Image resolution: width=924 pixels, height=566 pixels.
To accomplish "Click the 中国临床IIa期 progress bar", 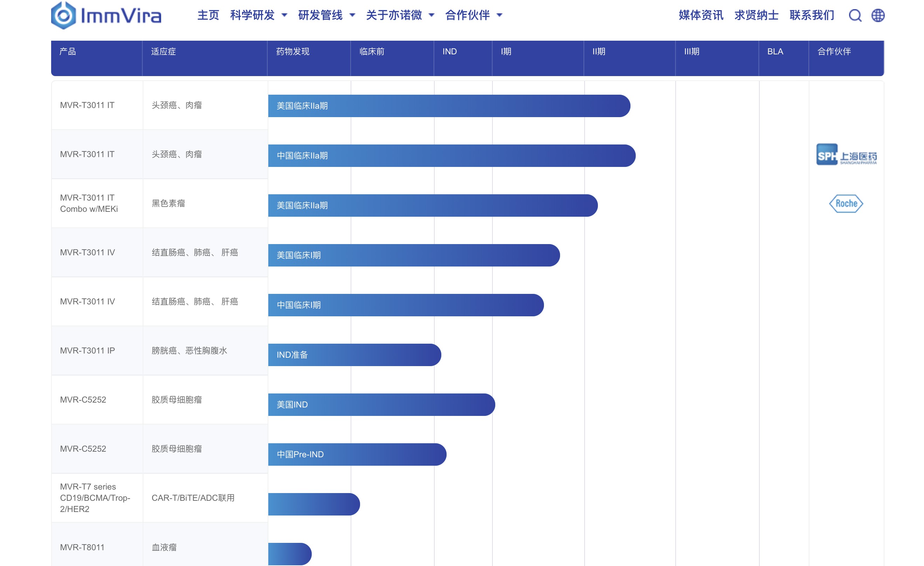I will (x=451, y=156).
